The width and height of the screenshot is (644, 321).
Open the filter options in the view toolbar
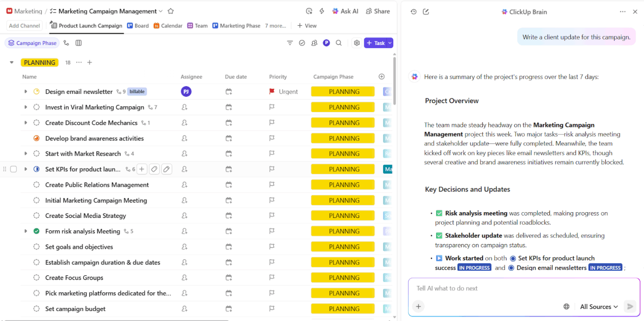point(290,42)
